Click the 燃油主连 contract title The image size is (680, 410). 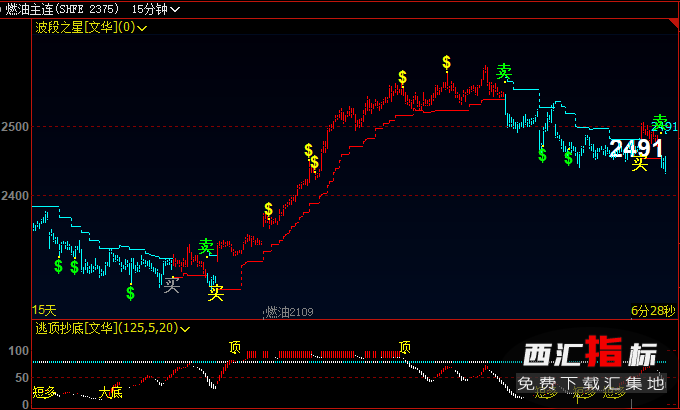[28, 9]
